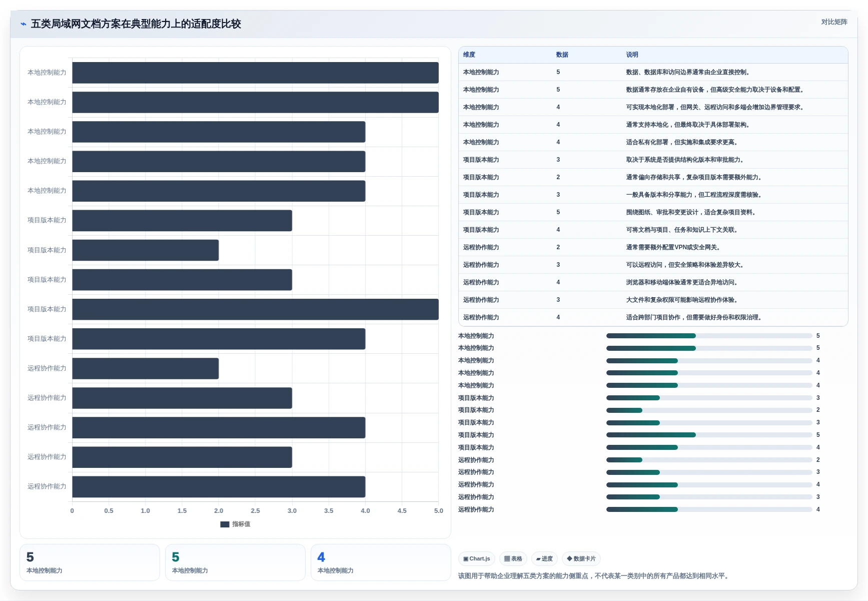This screenshot has width=868, height=601.
Task: Click the 项目版本能力 progress bar with value 5
Action: point(709,435)
